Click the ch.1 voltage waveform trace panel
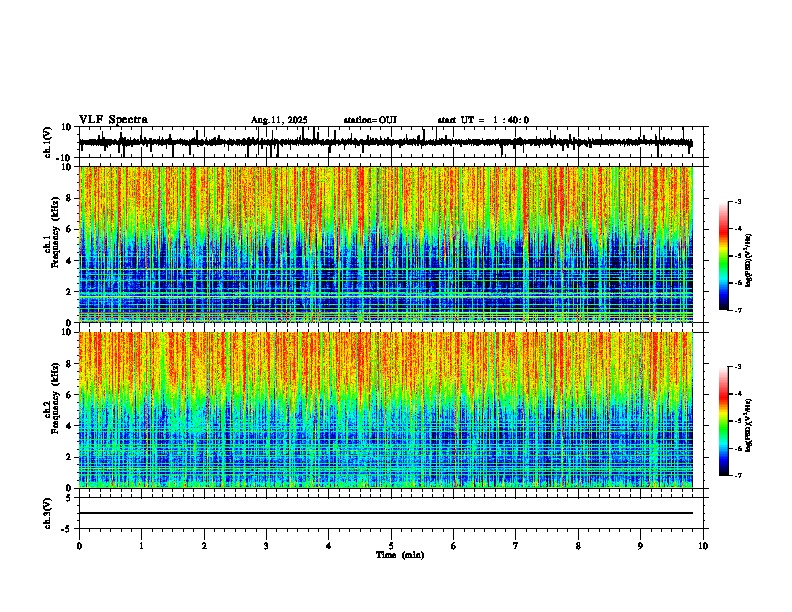 (391, 142)
